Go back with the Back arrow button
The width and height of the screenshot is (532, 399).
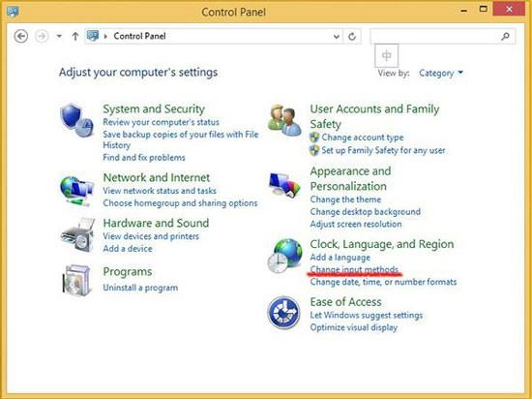(21, 36)
